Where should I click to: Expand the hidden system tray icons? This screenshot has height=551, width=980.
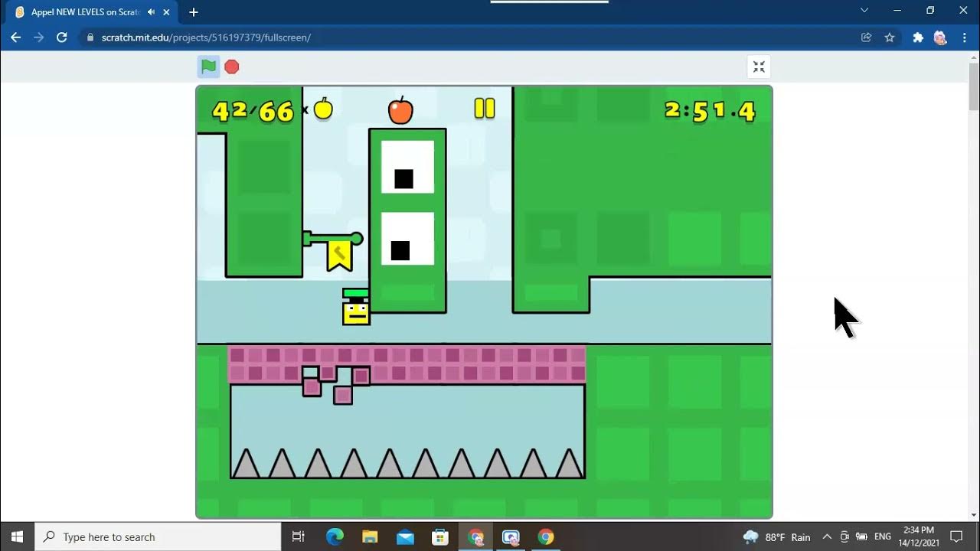[x=827, y=536]
